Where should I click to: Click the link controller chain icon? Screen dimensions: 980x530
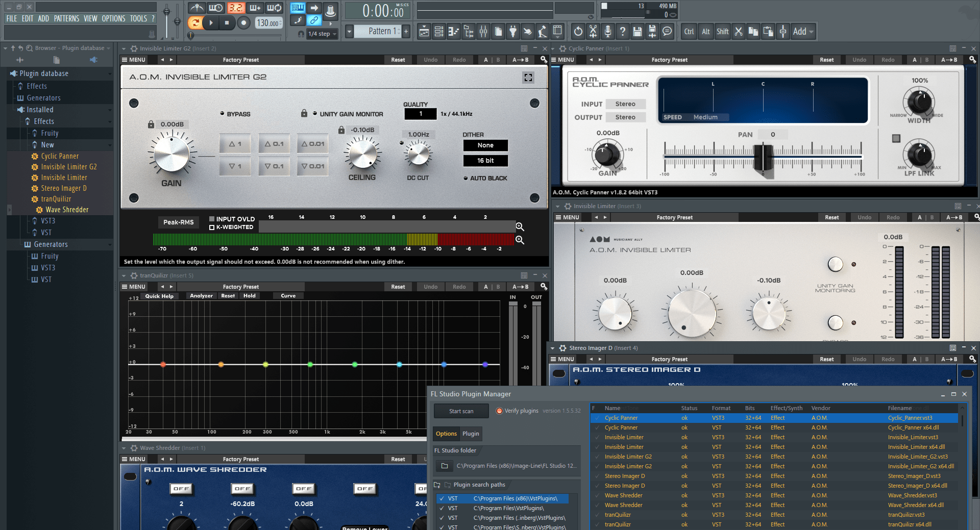click(314, 20)
